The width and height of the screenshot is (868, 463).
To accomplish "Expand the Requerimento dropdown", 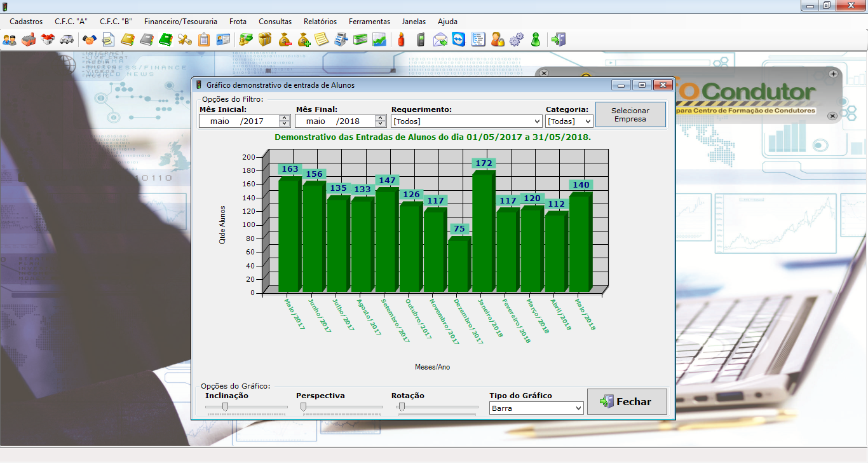I will click(537, 121).
